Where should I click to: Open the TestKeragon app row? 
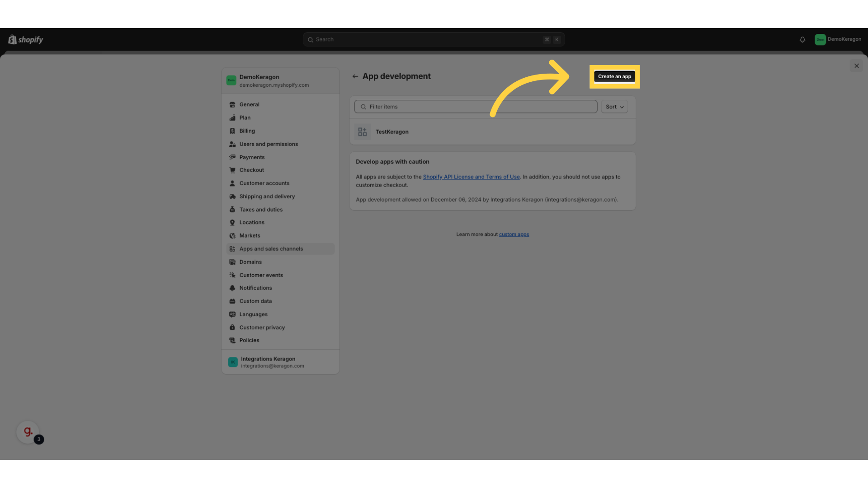coord(493,132)
